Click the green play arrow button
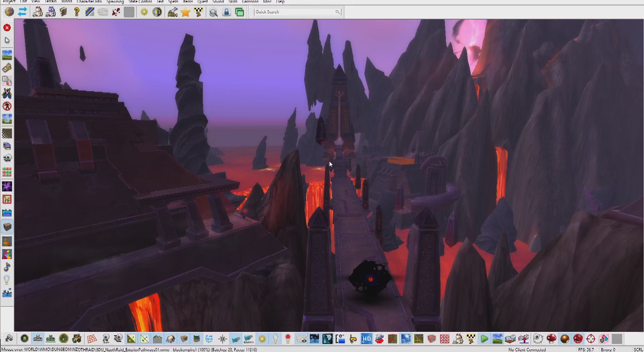 tap(484, 339)
